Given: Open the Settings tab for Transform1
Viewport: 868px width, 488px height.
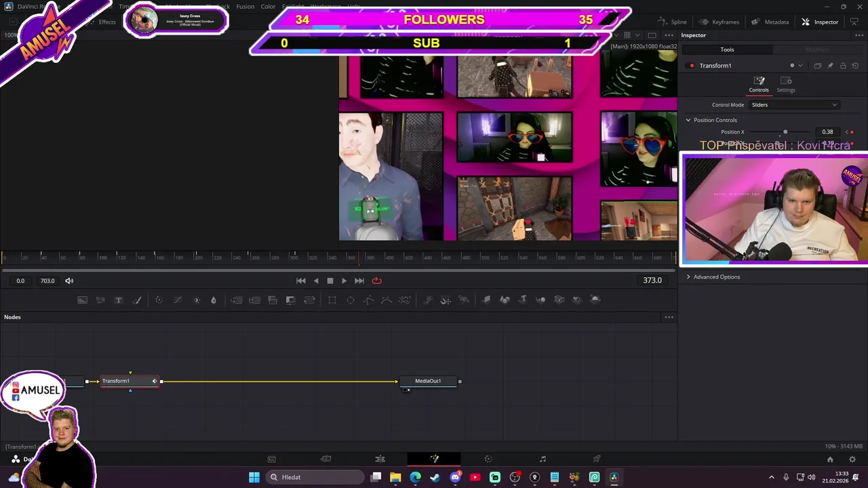Looking at the screenshot, I should coord(786,85).
